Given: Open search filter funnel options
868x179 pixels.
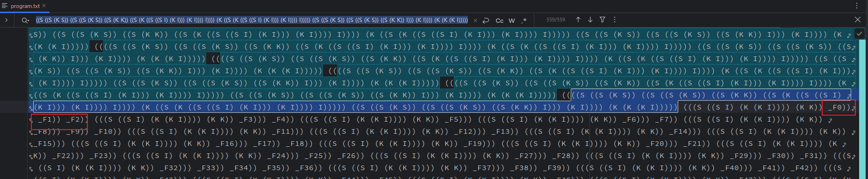Looking at the screenshot, I should coord(603,20).
